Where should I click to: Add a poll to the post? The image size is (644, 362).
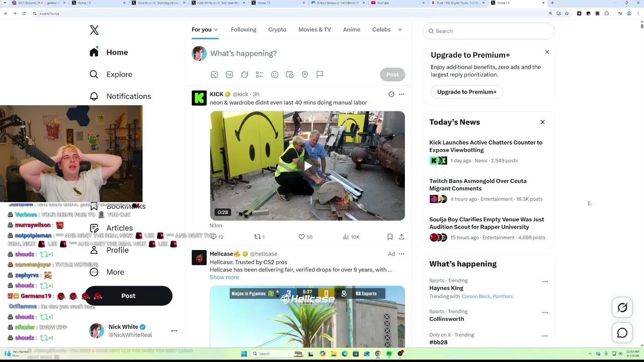[260, 74]
